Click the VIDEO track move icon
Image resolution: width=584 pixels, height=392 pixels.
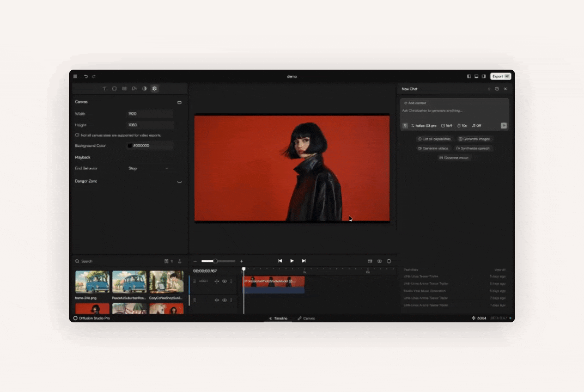(x=217, y=281)
